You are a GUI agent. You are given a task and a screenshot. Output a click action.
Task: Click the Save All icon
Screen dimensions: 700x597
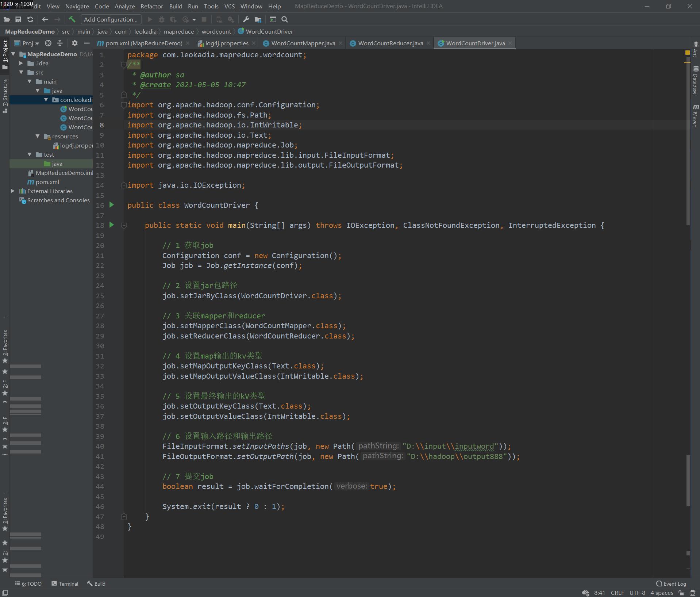tap(18, 19)
